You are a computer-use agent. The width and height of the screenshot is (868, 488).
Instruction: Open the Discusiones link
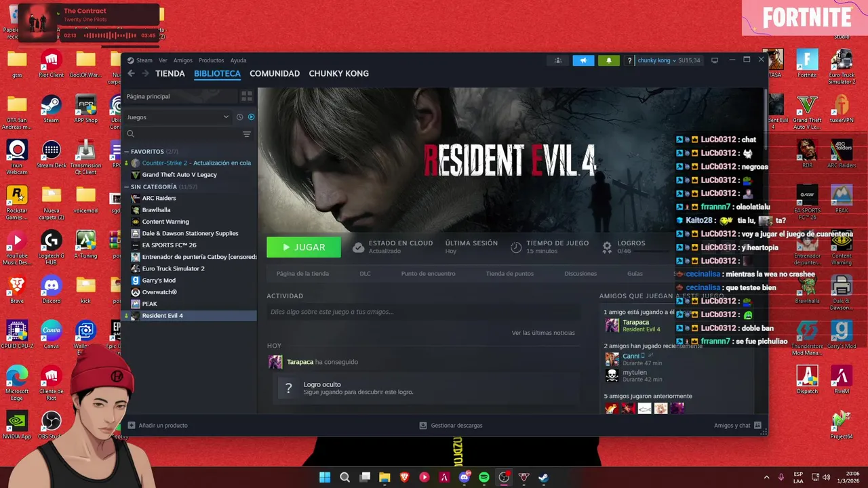tap(580, 274)
